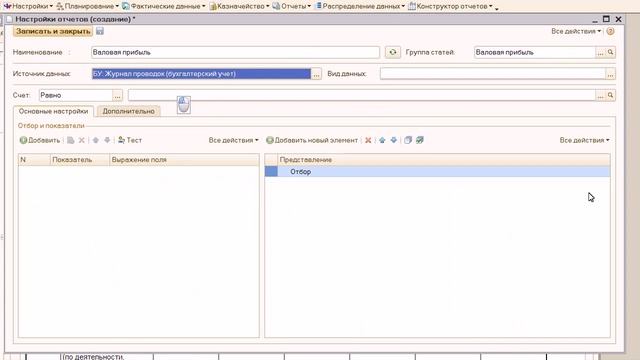Click the green Добавить plus icon

pos(23,140)
